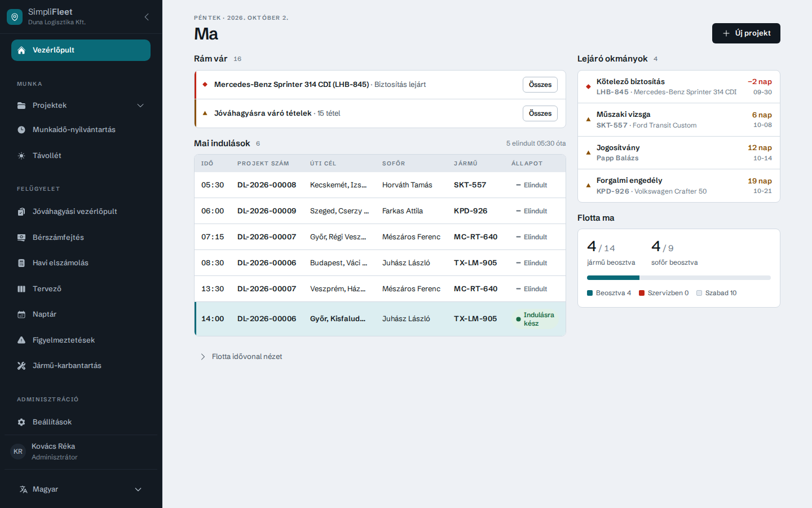Viewport: 812px width, 508px height.
Task: Click the language translate icon
Action: point(23,489)
